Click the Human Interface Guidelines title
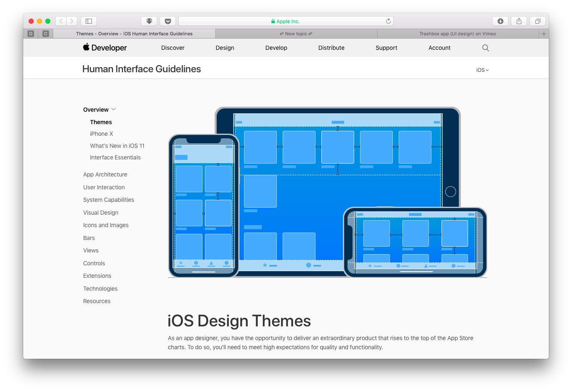 [x=142, y=69]
